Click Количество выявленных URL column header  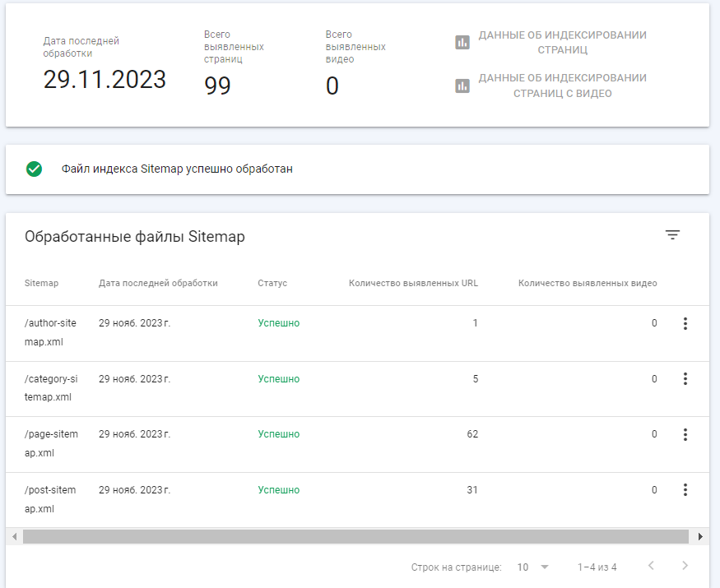click(x=413, y=283)
